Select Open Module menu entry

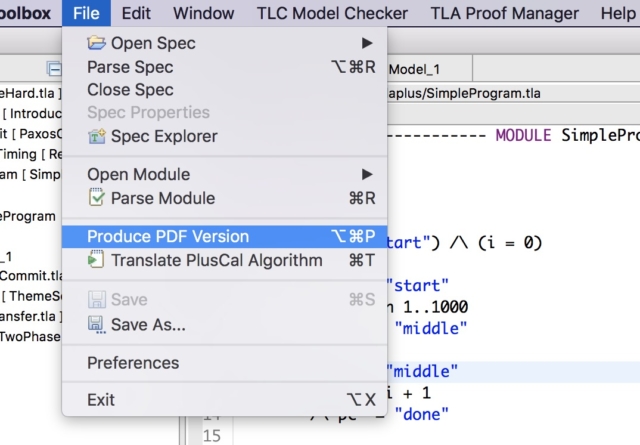coord(224,174)
